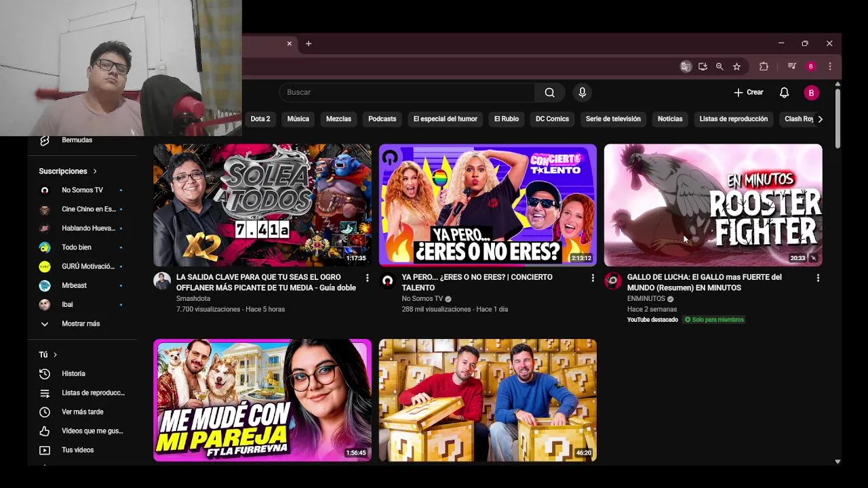This screenshot has height=488, width=868.
Task: Open Todo bien subscription
Action: [81, 247]
